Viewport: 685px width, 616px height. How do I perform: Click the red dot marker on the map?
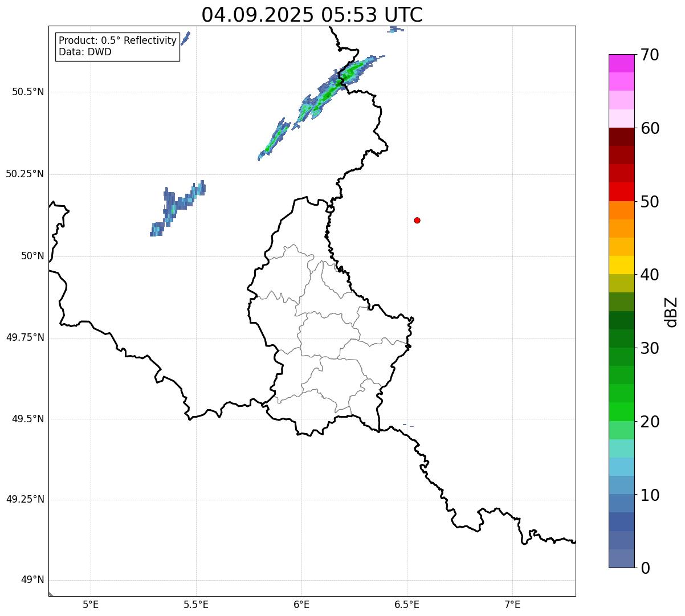coord(417,220)
